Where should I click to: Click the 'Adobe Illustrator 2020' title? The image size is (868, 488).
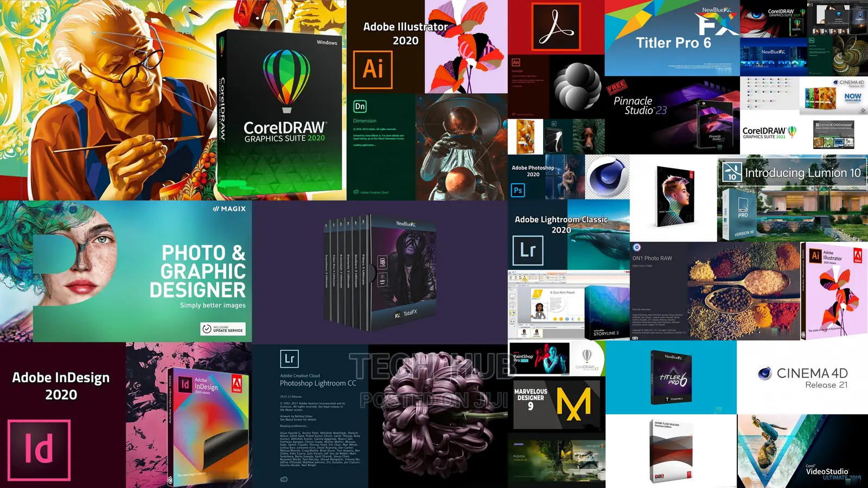pos(405,34)
